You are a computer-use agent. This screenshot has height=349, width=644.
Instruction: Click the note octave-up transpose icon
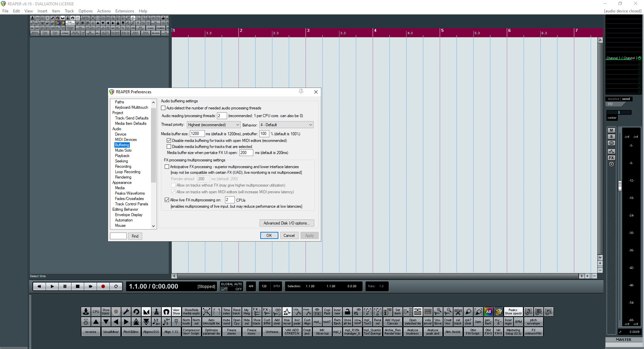(x=156, y=322)
